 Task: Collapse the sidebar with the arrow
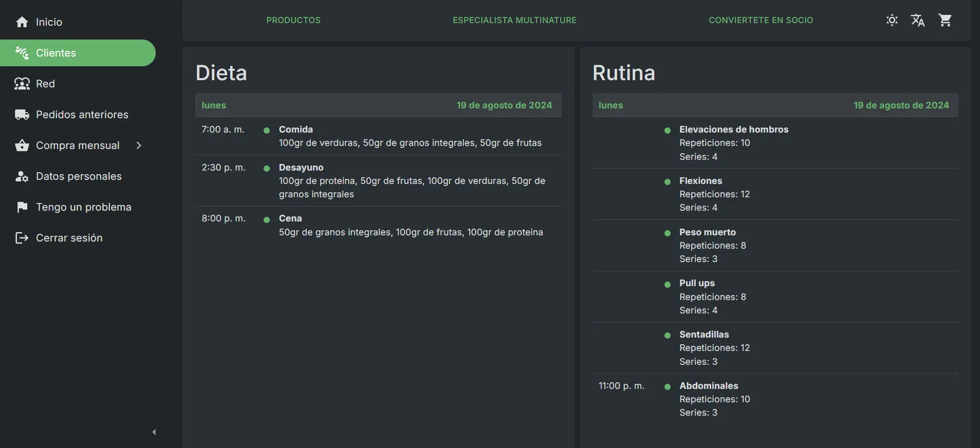pyautogui.click(x=154, y=432)
